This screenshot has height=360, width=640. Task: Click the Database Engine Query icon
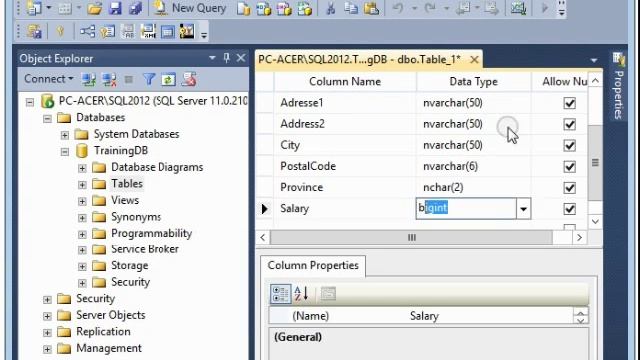(x=244, y=9)
